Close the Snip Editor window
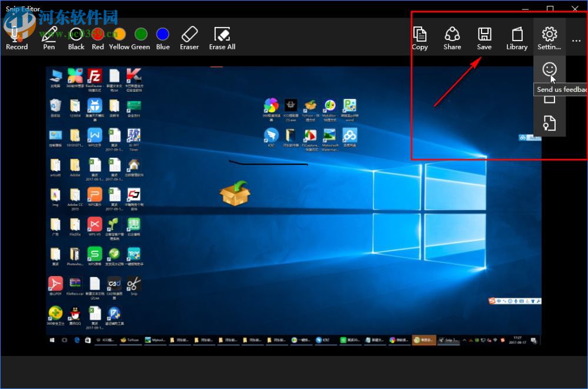This screenshot has height=389, width=588. [x=575, y=8]
